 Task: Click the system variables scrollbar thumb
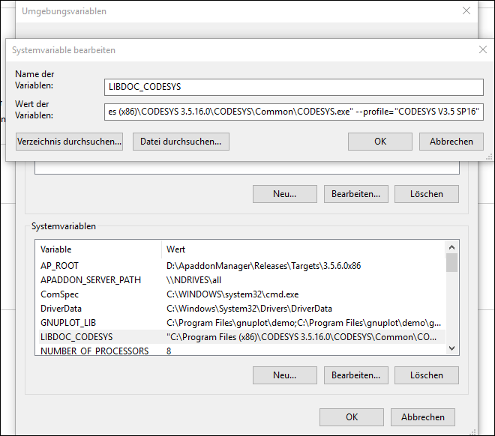[452, 263]
